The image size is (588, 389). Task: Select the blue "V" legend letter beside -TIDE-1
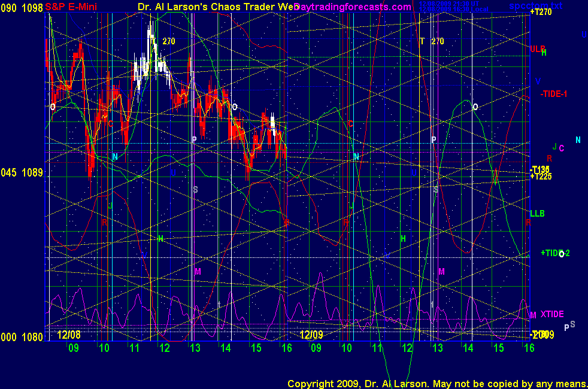coord(538,81)
